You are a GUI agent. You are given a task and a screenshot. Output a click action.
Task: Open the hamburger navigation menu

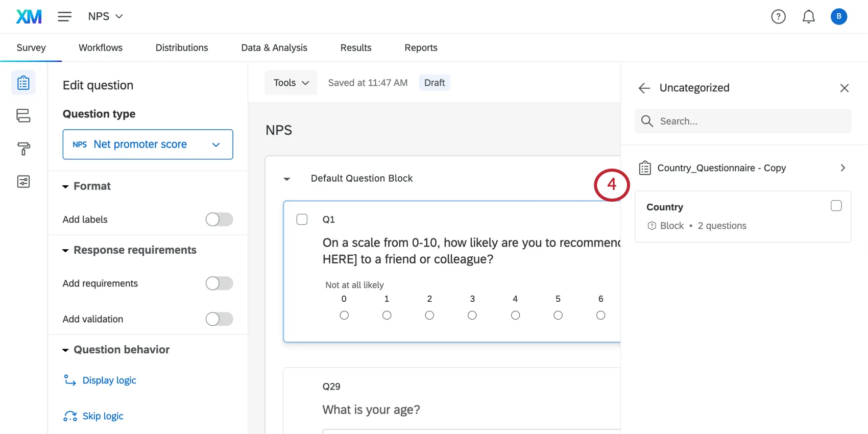point(64,16)
